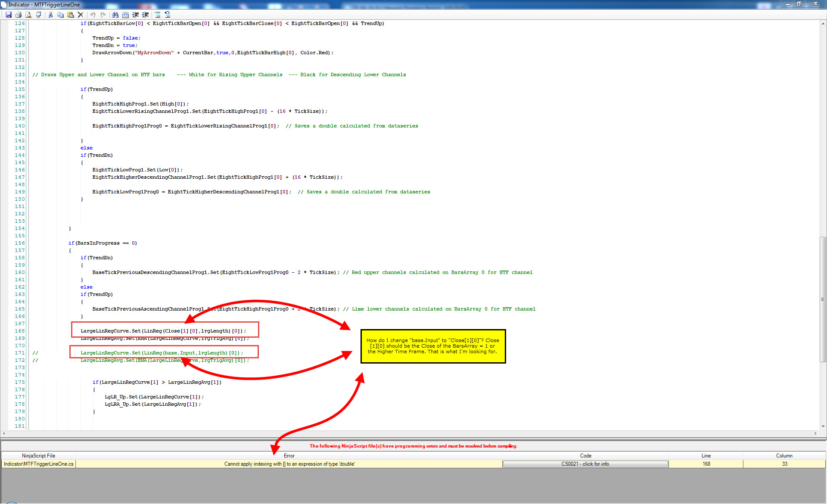Screen dimensions: 827x504
Task: Click the comment selected lines icon
Action: [158, 15]
